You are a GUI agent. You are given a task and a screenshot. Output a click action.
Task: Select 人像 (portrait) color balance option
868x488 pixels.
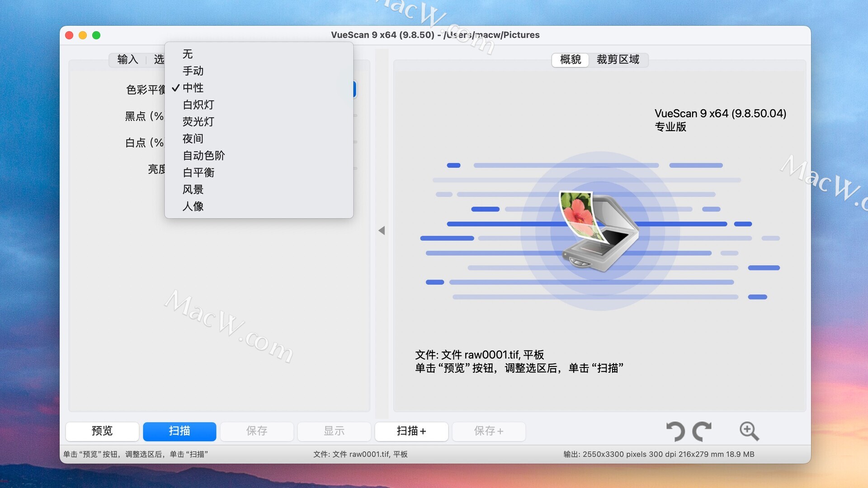pos(193,206)
